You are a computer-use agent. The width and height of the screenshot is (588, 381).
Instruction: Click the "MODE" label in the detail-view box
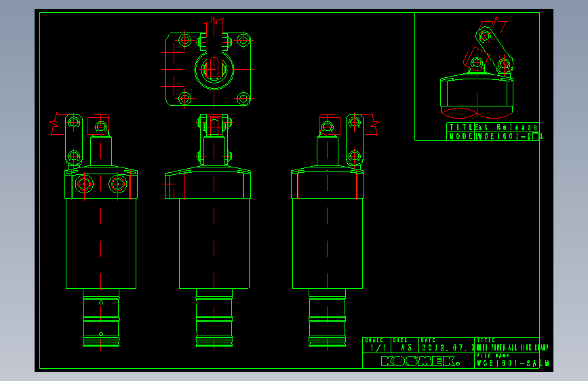461,136
